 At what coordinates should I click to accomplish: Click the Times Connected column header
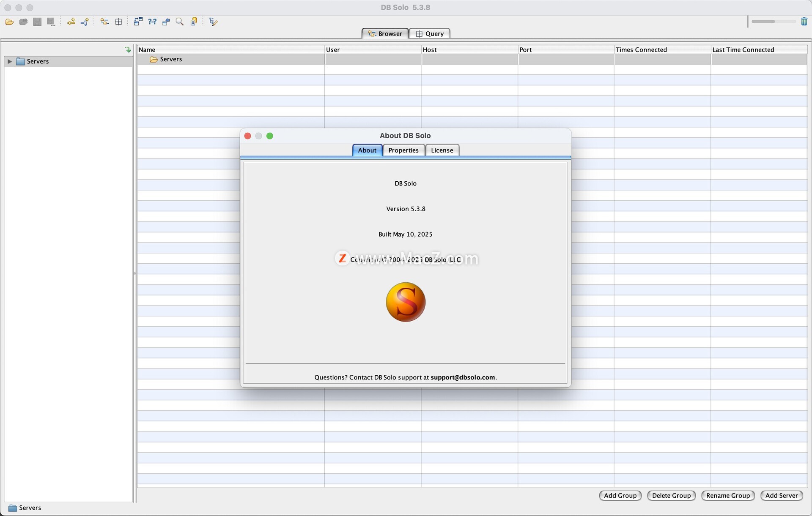click(663, 50)
